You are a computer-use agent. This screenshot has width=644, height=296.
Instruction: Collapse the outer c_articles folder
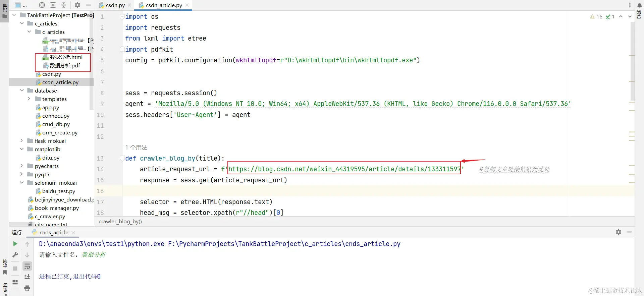(22, 23)
